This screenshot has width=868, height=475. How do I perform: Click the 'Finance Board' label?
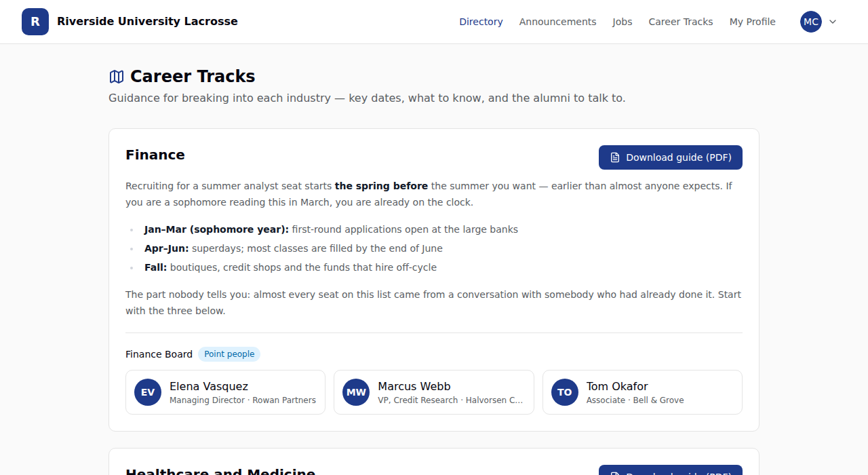pos(159,354)
